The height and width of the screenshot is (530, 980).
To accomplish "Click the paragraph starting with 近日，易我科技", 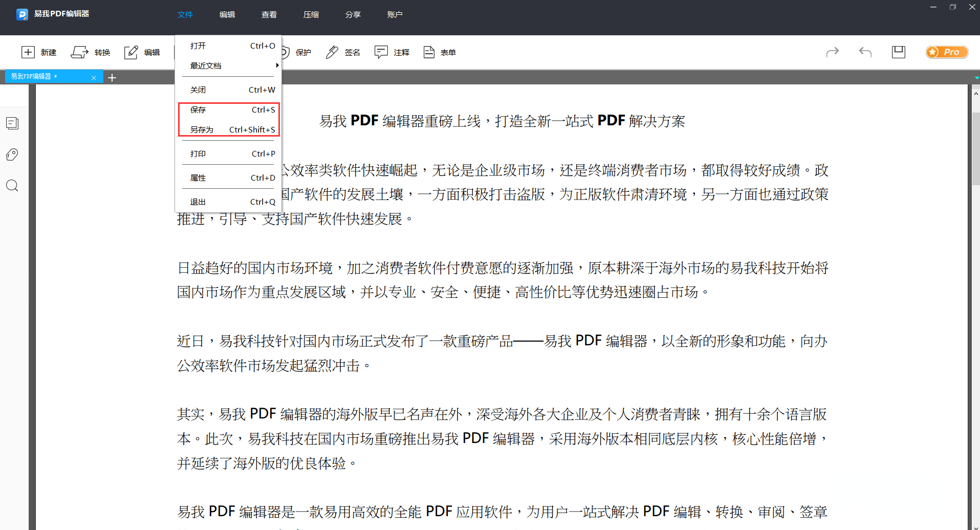I will pos(503,353).
